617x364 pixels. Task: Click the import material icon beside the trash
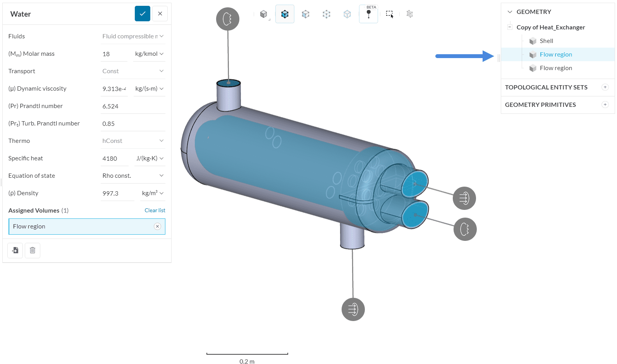click(x=15, y=251)
